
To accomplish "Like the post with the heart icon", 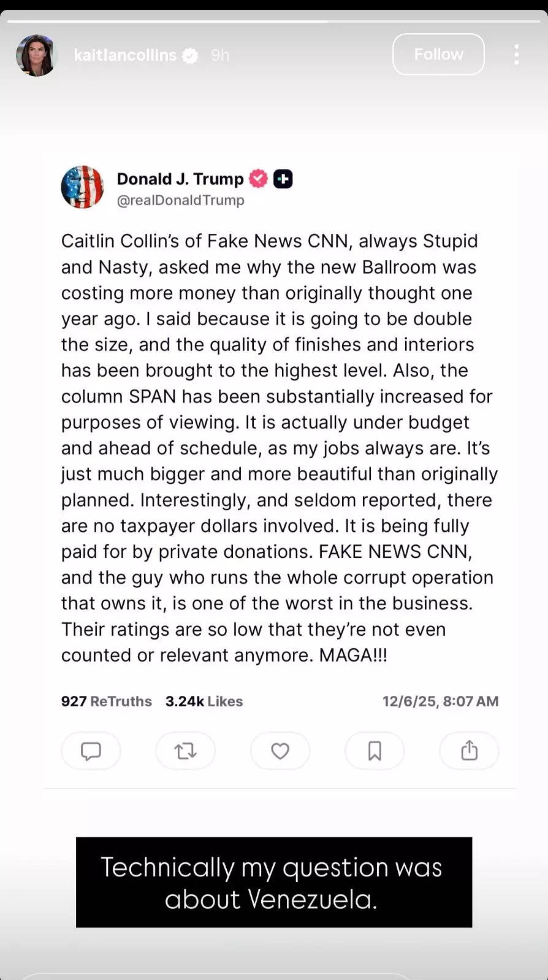I will 280,750.
